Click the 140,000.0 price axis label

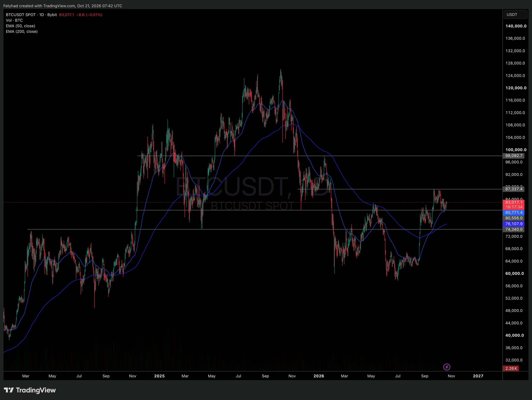coord(516,26)
